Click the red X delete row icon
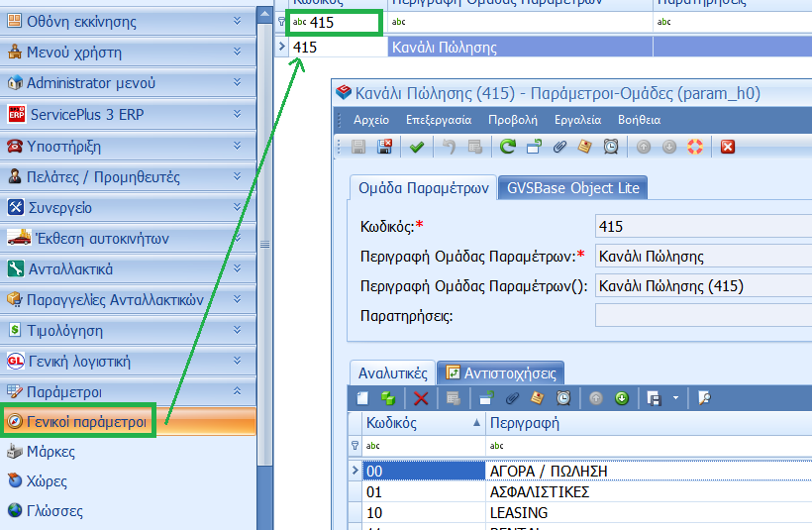 [x=421, y=398]
